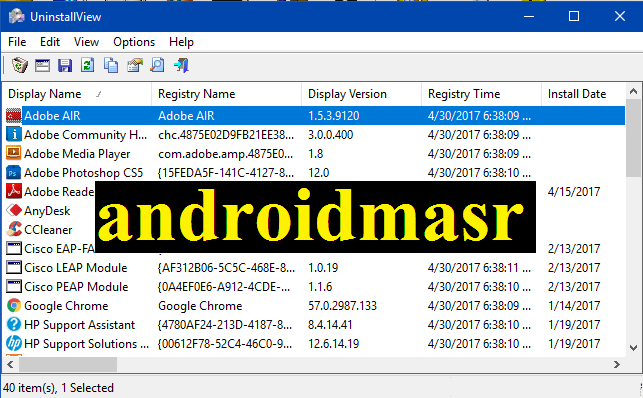Refresh the list using the toolbar icon

(87, 65)
